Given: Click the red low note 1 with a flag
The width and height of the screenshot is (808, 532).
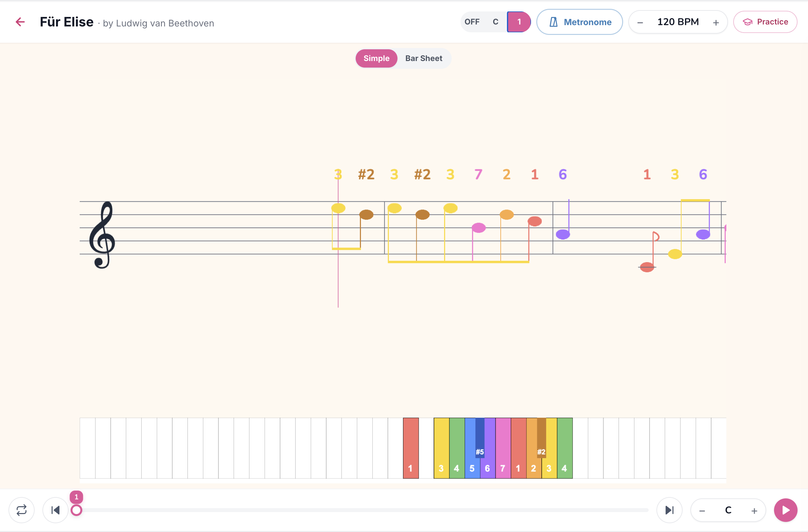Looking at the screenshot, I should pos(647,267).
